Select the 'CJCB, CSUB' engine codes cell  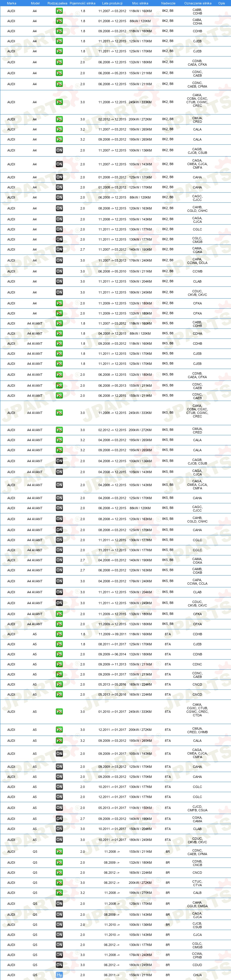[x=197, y=925]
